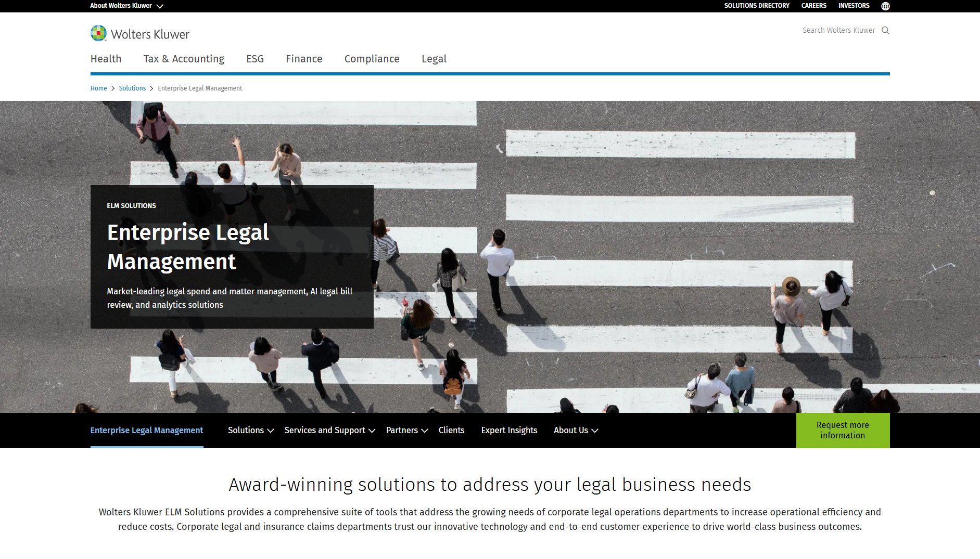Open the Solutions Directory link
Screen dimensions: 980x559
[756, 6]
